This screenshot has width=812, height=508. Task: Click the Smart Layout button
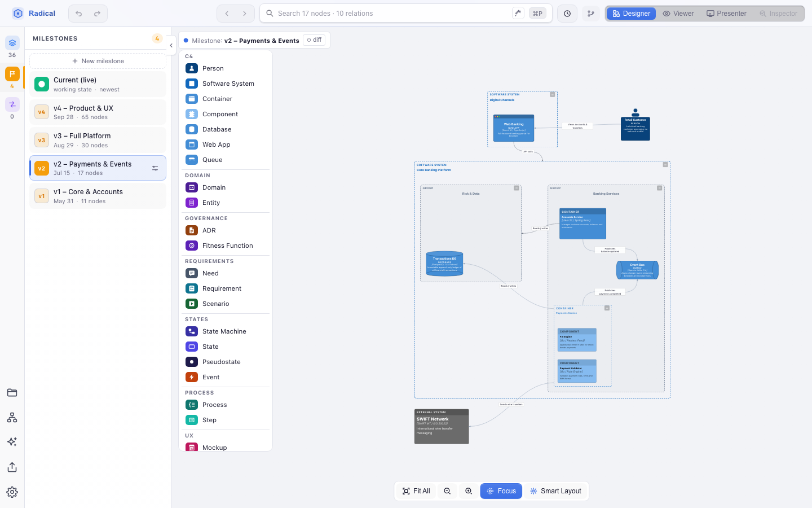(x=555, y=491)
